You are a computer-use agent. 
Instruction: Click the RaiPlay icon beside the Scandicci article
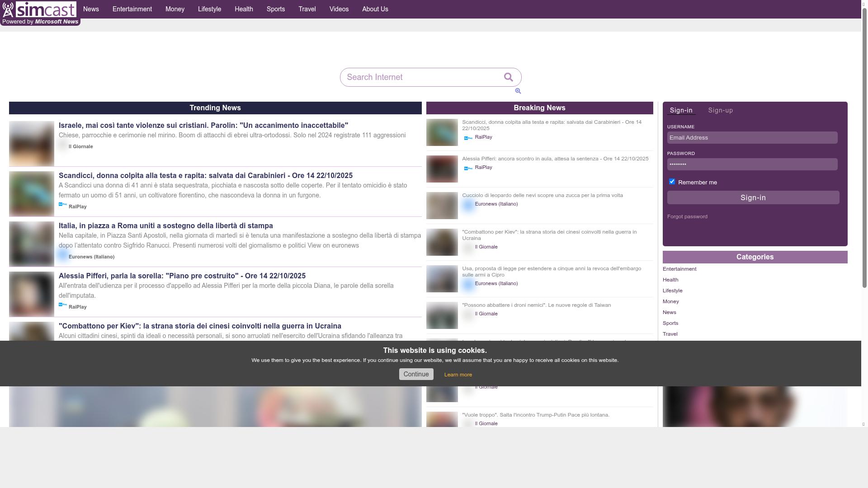62,204
